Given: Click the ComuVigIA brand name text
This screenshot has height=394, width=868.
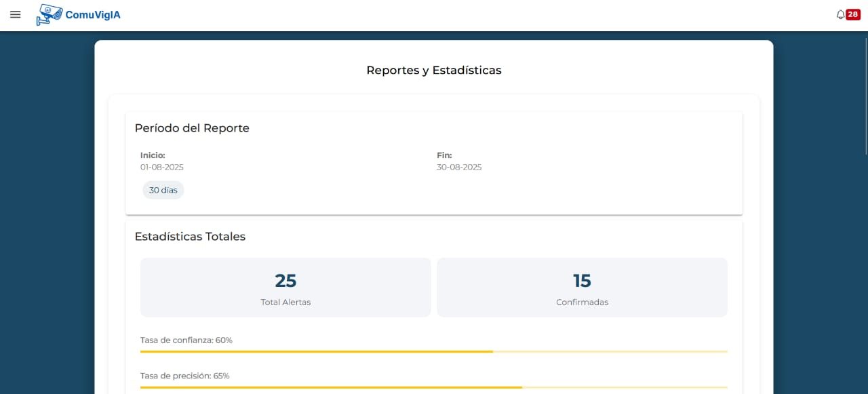Looking at the screenshot, I should [x=93, y=15].
